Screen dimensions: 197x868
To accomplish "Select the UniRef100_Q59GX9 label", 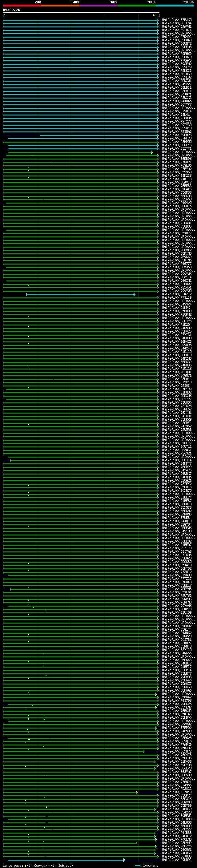I will tap(176, 257).
